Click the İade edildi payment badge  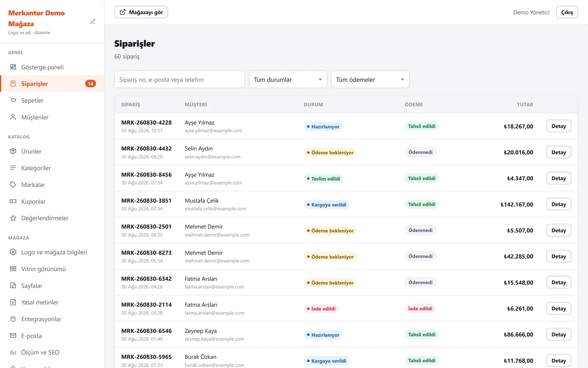click(x=420, y=308)
